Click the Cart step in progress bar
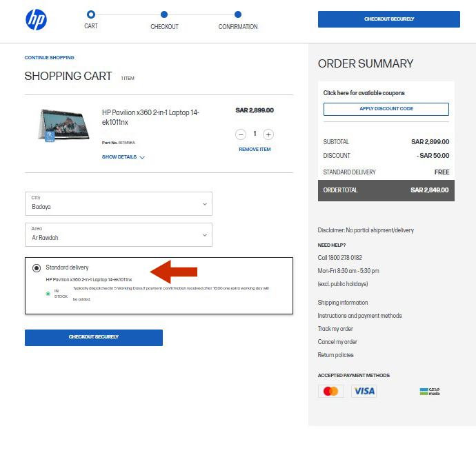The height and width of the screenshot is (455, 476). [91, 14]
